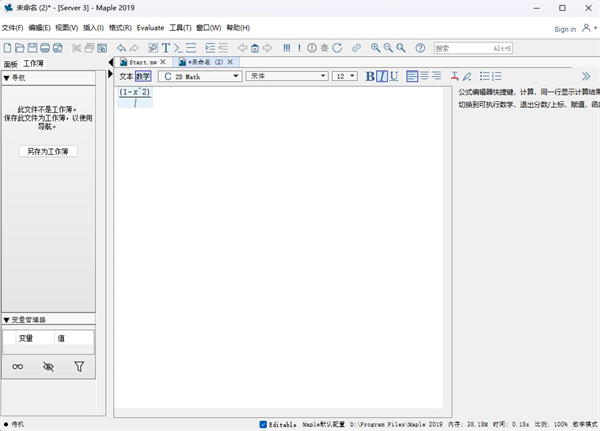The height and width of the screenshot is (431, 600).
Task: Click the font color icon
Action: 454,76
